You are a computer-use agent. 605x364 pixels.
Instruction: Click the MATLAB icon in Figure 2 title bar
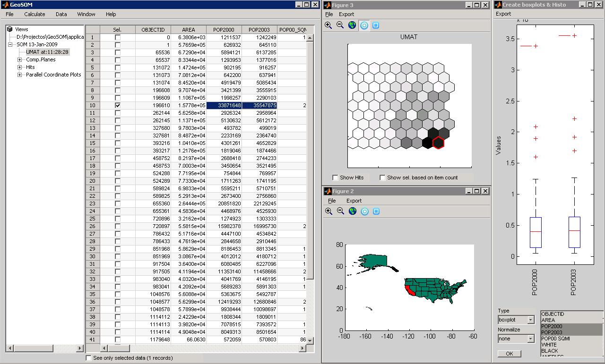328,191
